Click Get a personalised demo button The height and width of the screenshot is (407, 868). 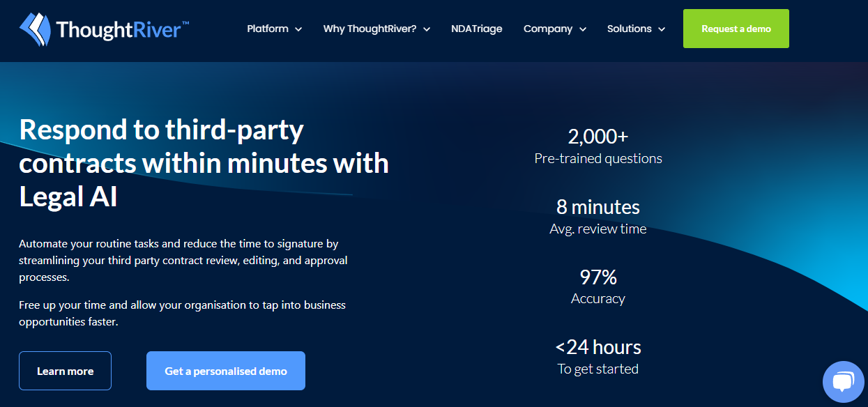click(226, 371)
